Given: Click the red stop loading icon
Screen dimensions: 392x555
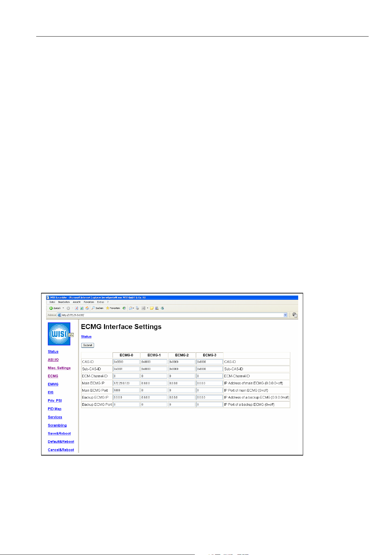Looking at the screenshot, I should coord(76,308).
